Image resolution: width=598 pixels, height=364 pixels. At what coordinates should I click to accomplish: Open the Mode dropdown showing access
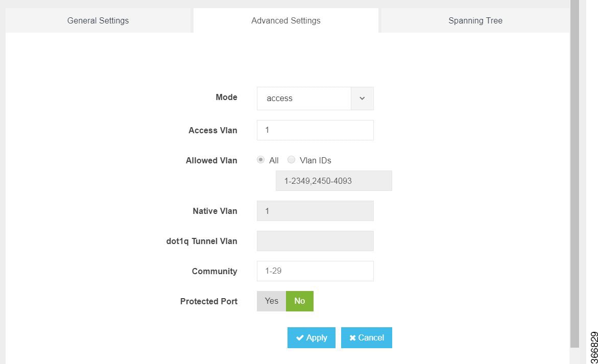tap(315, 99)
